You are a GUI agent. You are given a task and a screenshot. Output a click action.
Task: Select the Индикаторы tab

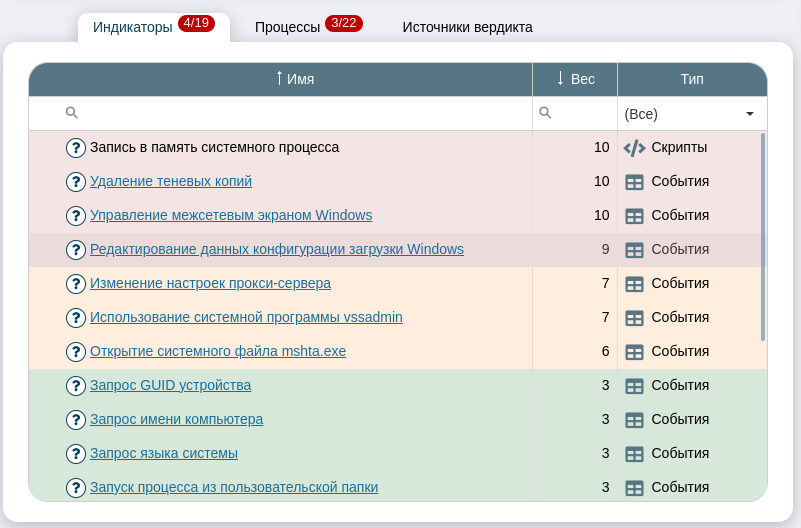pos(133,27)
